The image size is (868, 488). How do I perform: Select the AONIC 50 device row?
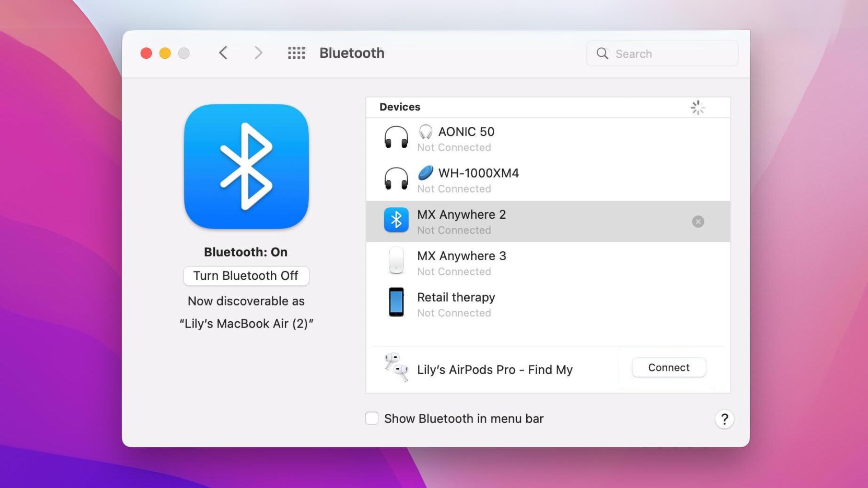pyautogui.click(x=548, y=139)
